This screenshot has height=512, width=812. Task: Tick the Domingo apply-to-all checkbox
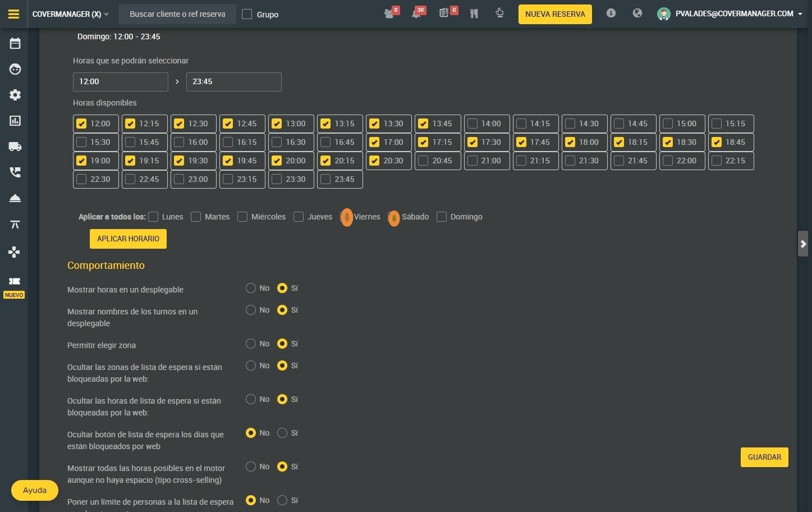(x=442, y=217)
